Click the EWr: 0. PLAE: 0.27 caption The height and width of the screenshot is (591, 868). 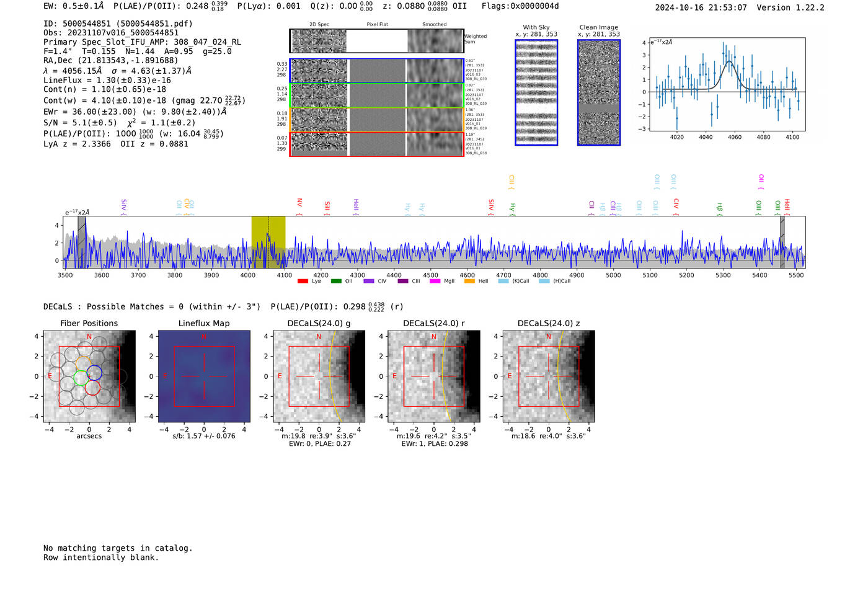click(x=319, y=443)
